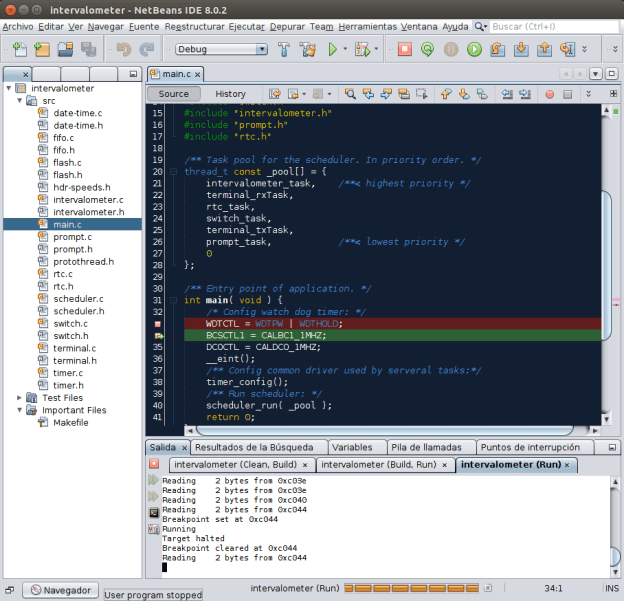Click the Open Project folder icon

click(64, 48)
